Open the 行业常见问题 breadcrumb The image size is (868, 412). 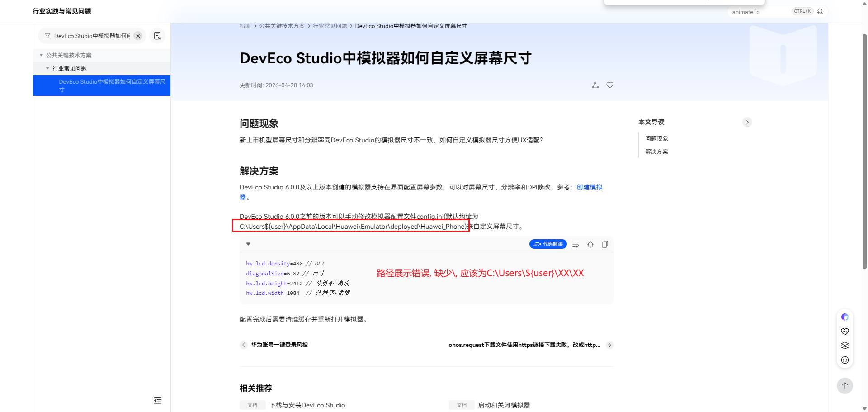330,26
